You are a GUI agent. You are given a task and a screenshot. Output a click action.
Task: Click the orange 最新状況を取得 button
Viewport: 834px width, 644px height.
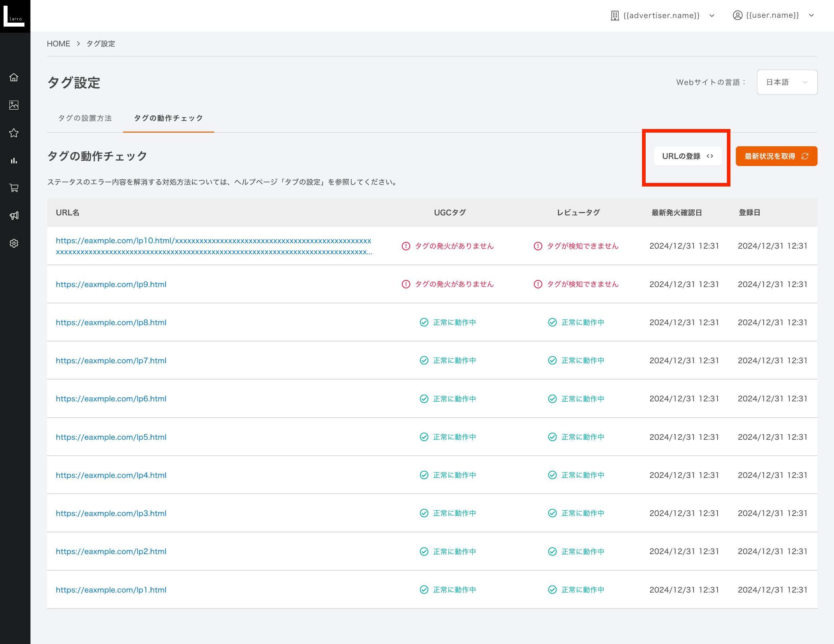(776, 156)
